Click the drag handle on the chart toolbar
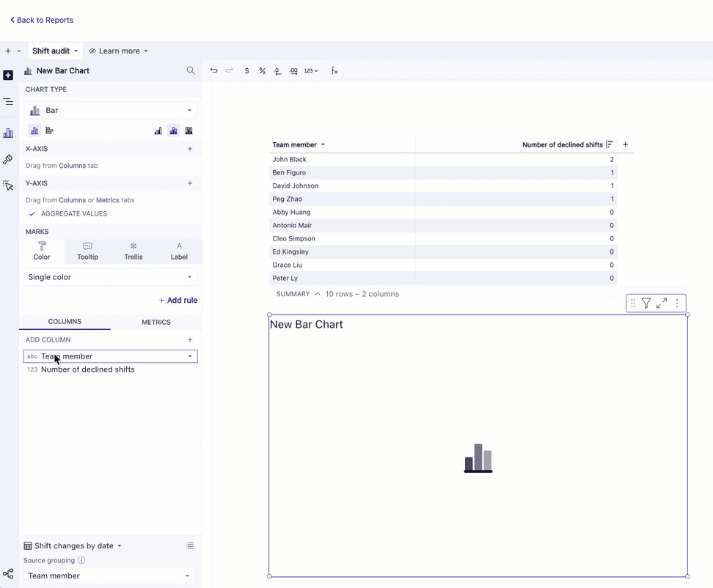The height and width of the screenshot is (588, 713). [633, 304]
